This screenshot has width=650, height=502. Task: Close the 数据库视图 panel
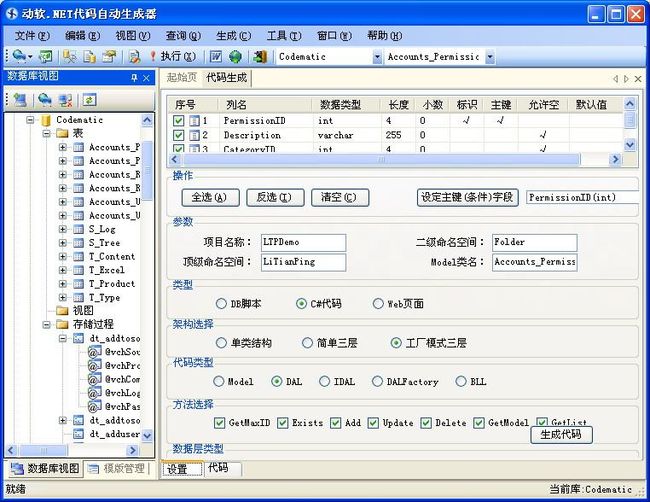(146, 78)
